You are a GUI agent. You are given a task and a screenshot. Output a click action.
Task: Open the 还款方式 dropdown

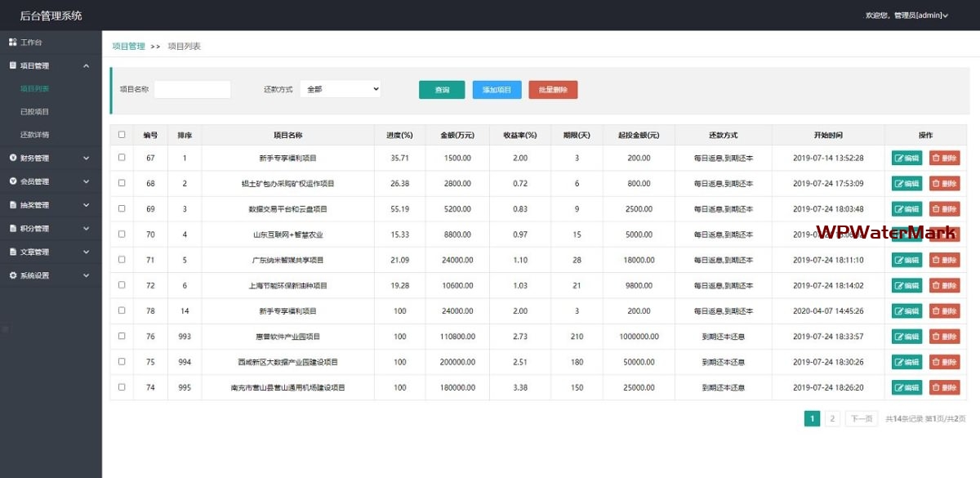click(x=340, y=89)
